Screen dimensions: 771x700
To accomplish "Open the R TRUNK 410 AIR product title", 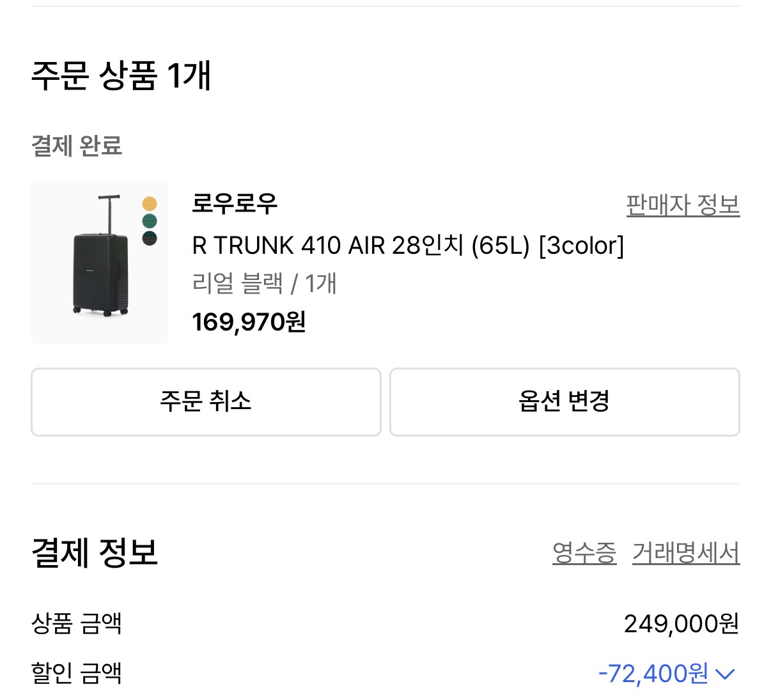I will (x=408, y=245).
